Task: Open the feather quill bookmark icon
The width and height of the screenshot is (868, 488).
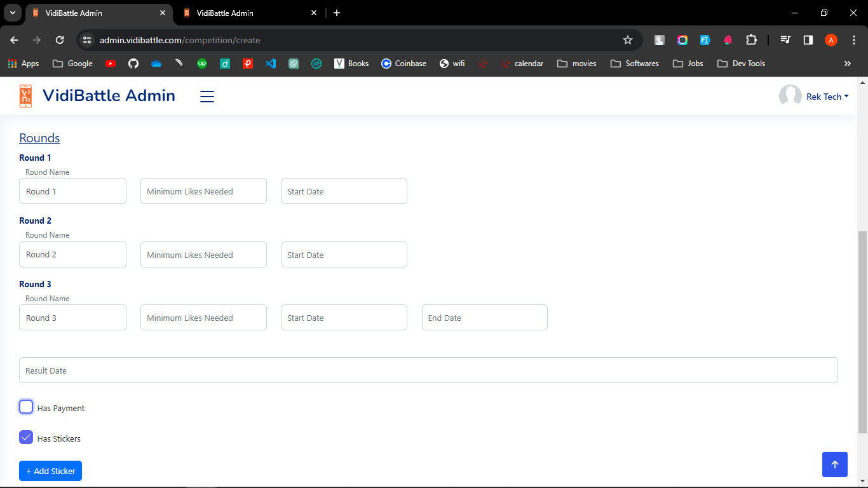Action: coord(179,64)
